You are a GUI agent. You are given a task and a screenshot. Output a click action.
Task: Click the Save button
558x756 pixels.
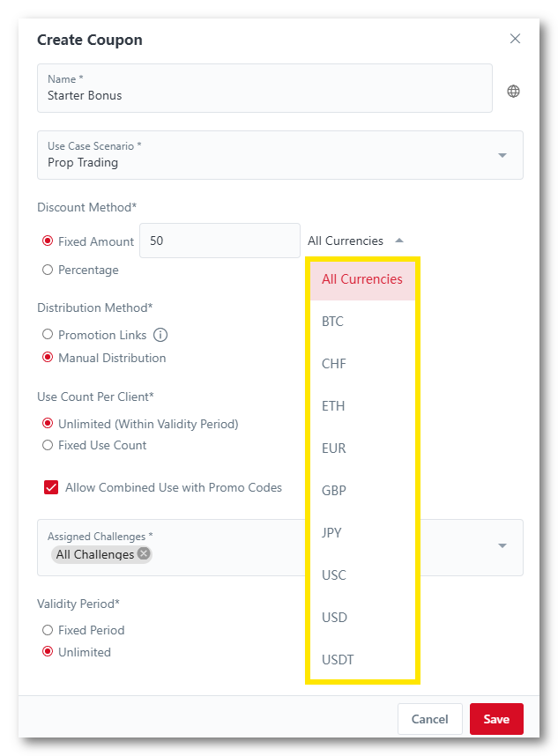(x=495, y=719)
